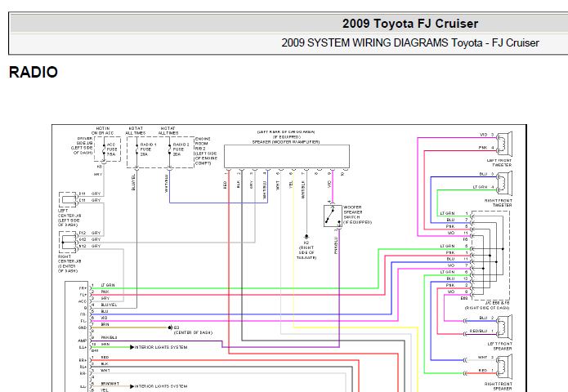Click the left center J/B connector box
The image size is (568, 392).
click(x=68, y=199)
